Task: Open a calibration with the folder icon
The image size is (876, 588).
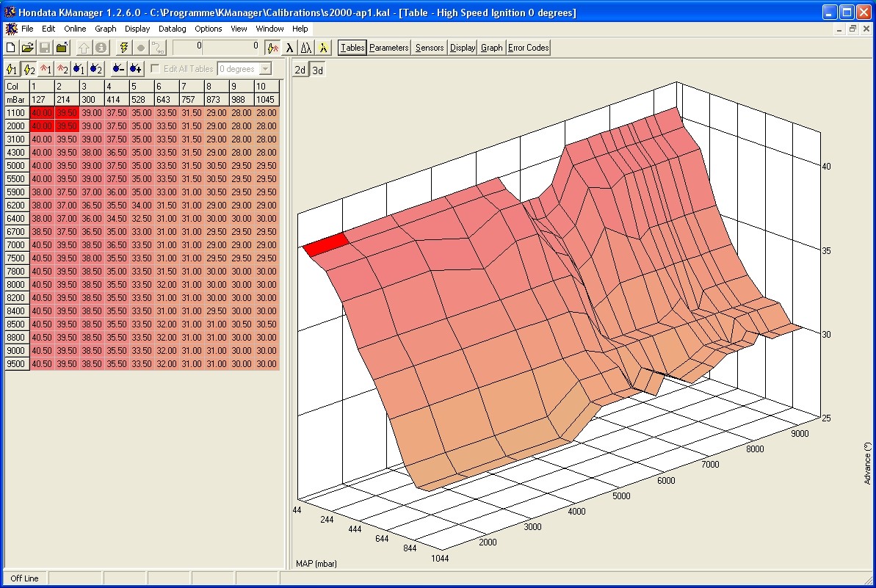Action: [28, 48]
